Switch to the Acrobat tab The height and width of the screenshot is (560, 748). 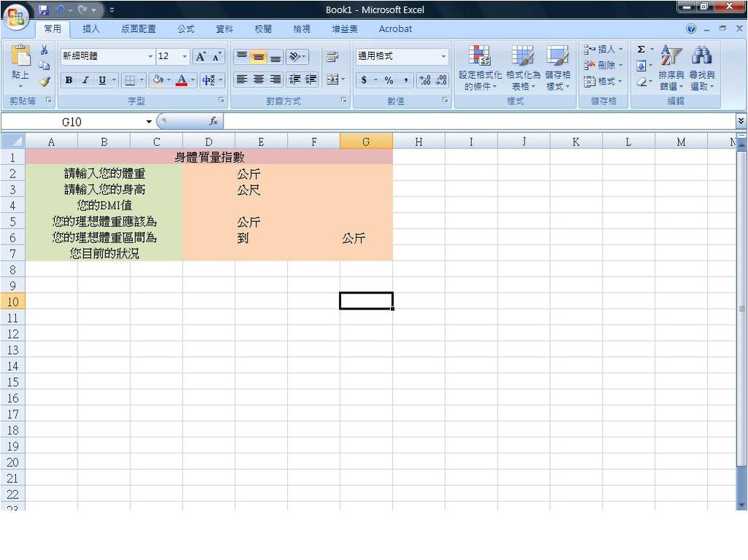(x=395, y=29)
